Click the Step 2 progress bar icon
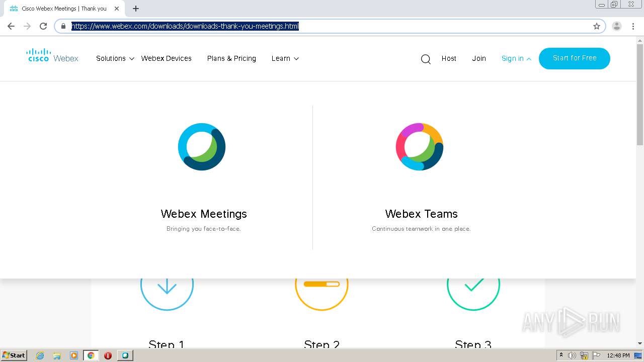The width and height of the screenshot is (644, 362). [321, 285]
